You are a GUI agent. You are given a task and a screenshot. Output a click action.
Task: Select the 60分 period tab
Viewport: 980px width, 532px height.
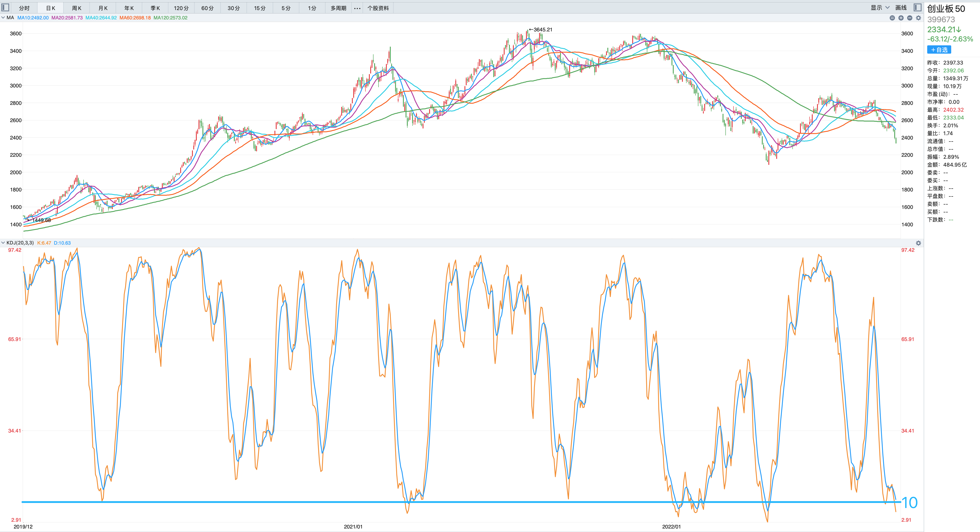[x=207, y=8]
